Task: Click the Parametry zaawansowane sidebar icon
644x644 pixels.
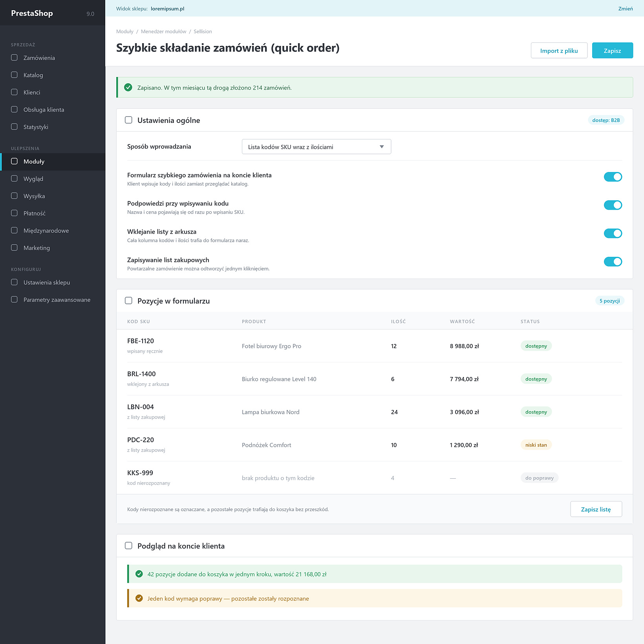Action: [14, 300]
